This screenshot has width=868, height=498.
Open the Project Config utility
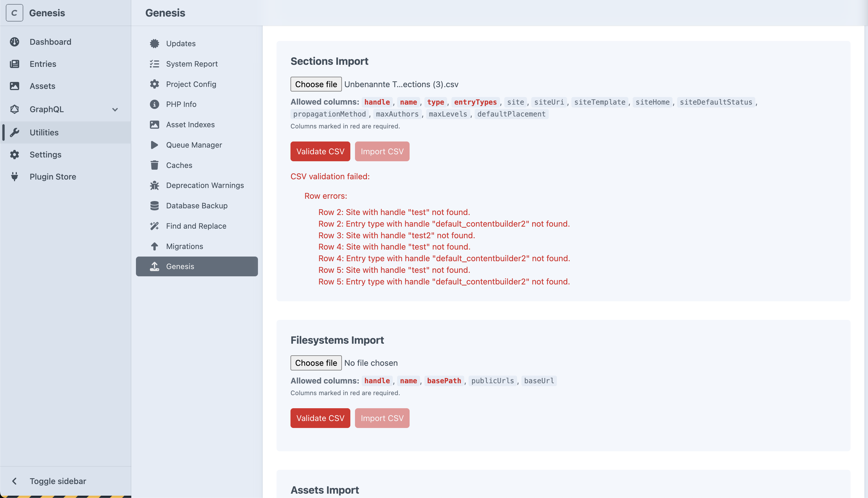click(191, 84)
